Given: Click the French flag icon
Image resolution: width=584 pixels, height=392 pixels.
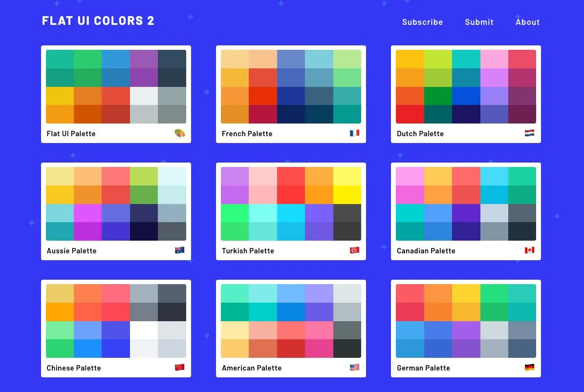Looking at the screenshot, I should pos(355,133).
